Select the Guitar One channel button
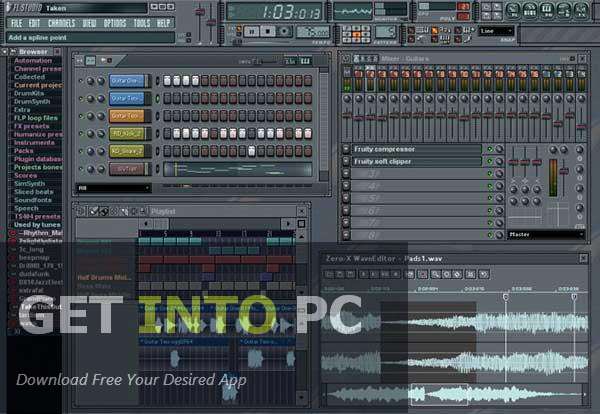Viewport: 600px width, 414px height. [127, 81]
